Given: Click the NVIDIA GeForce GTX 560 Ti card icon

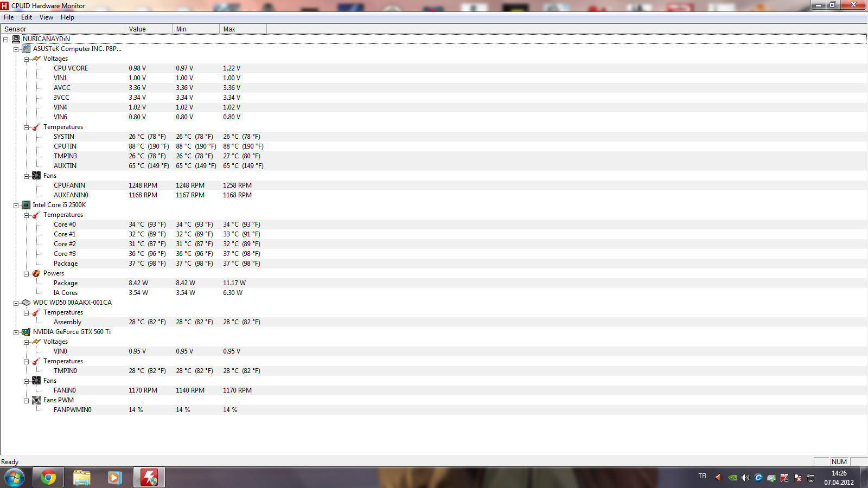Looking at the screenshot, I should [26, 332].
